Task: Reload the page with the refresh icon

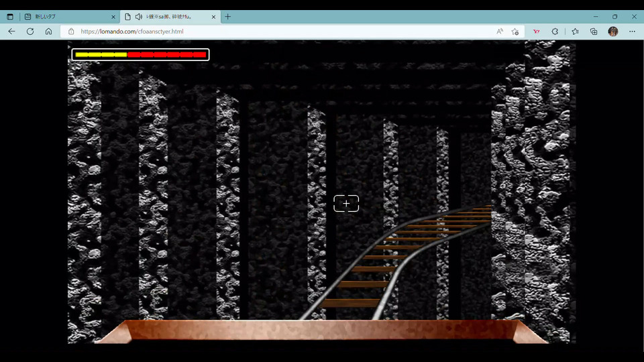Action: click(x=30, y=32)
